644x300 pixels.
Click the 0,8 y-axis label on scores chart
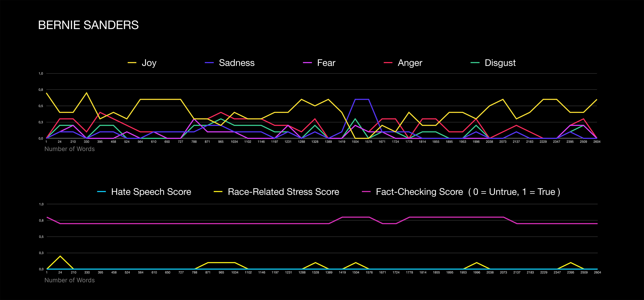[41, 220]
